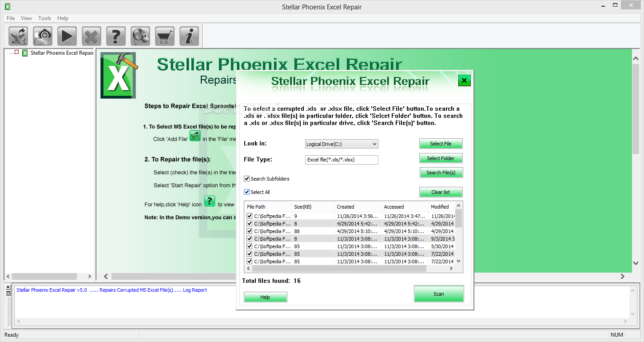
Task: Click the app icon in title bar
Action: 7,6
